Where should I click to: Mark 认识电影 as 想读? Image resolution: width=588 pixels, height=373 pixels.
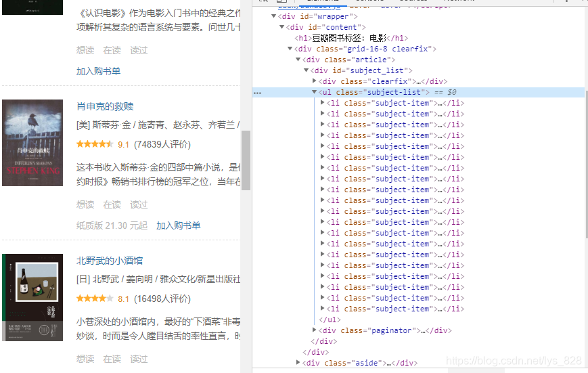coord(85,50)
